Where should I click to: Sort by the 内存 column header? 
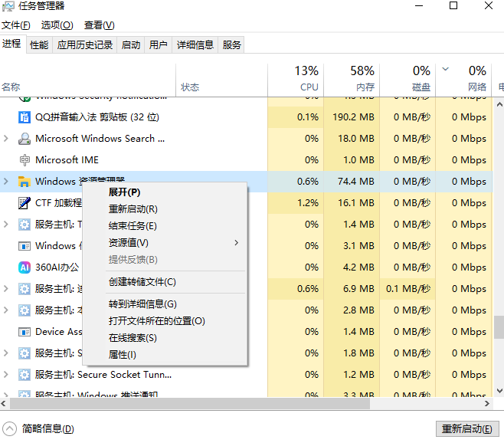pos(352,80)
